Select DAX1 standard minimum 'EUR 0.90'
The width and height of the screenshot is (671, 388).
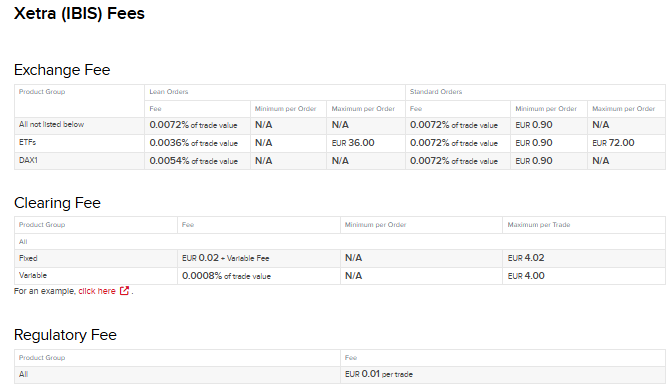tap(534, 161)
